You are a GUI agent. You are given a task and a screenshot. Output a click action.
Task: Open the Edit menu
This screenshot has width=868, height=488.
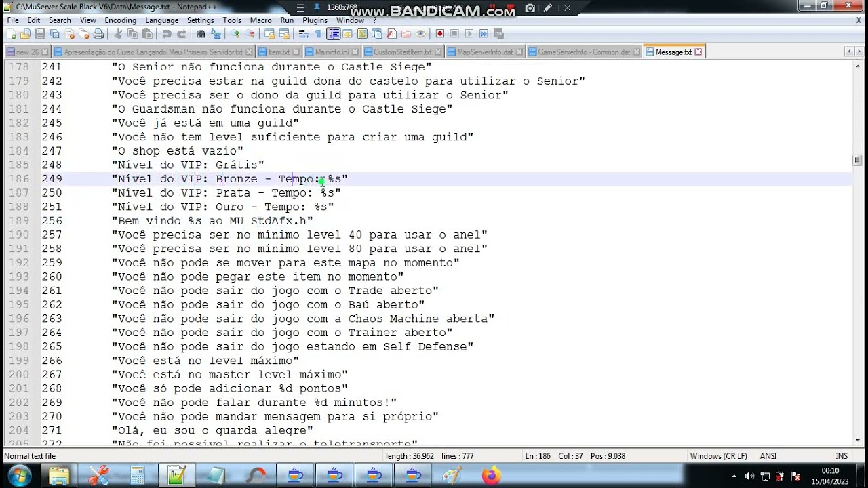click(x=34, y=20)
